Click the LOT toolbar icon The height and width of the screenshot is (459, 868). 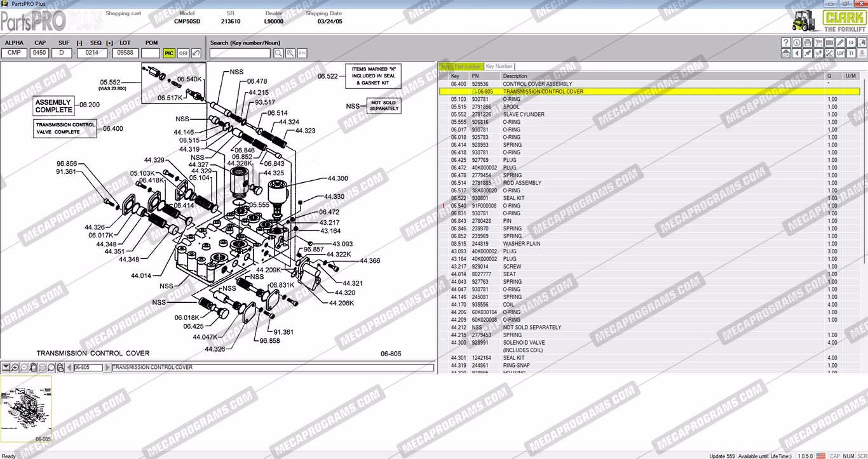click(841, 53)
